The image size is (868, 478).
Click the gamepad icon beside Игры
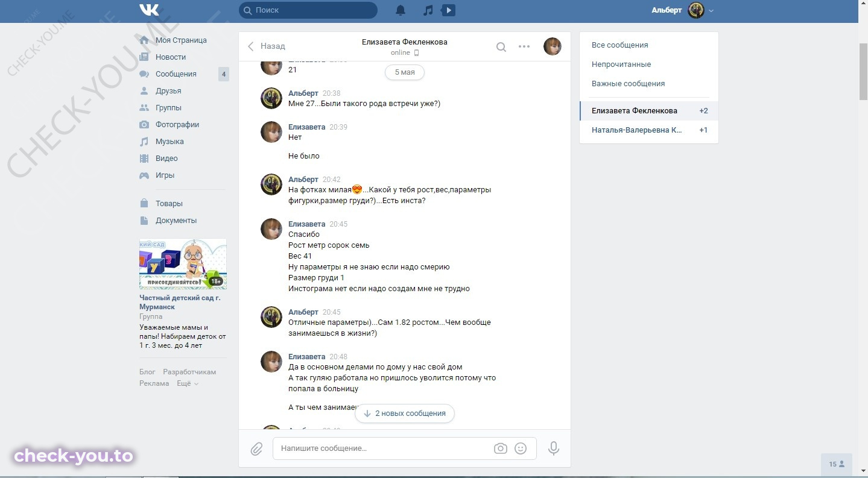click(144, 175)
